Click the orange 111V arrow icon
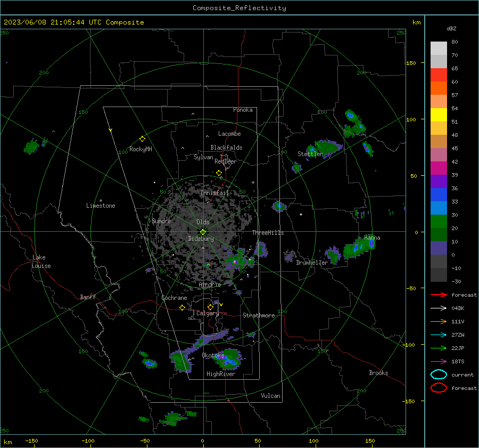The height and width of the screenshot is (448, 479). [x=439, y=321]
